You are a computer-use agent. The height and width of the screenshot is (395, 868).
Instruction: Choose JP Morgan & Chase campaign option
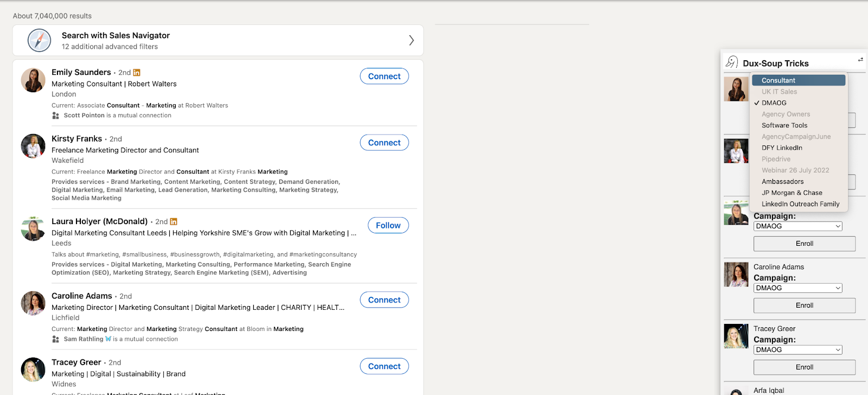coord(799,193)
